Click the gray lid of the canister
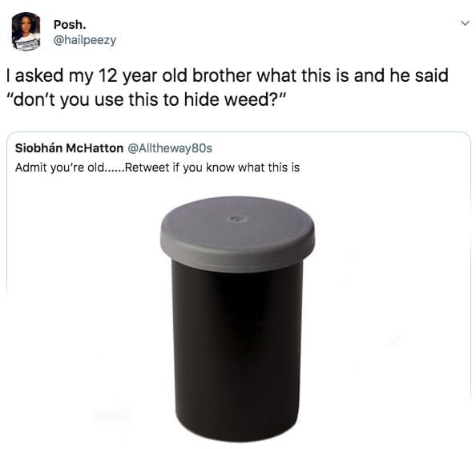Screen dimensions: 476x449 238,234
